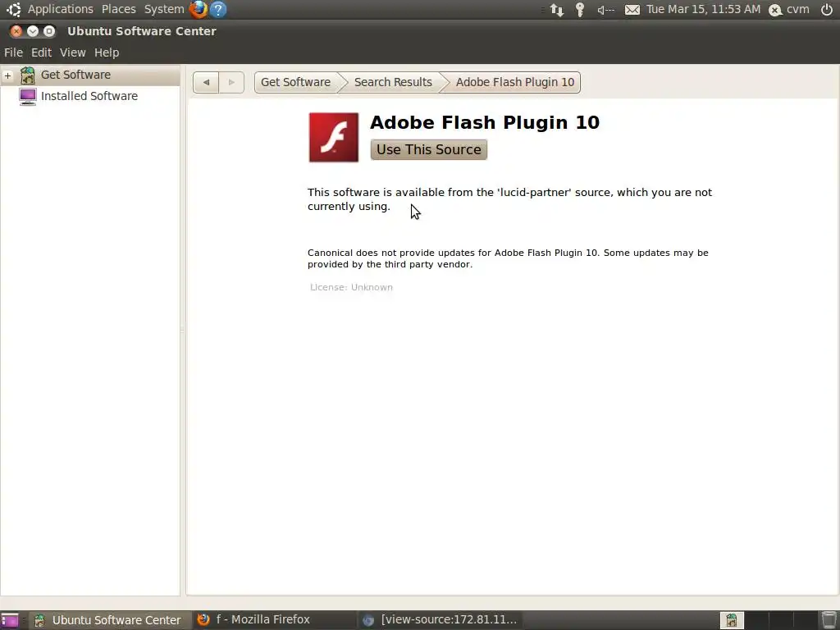Open the Help menu
Image resolution: width=840 pixels, height=630 pixels.
pos(107,52)
